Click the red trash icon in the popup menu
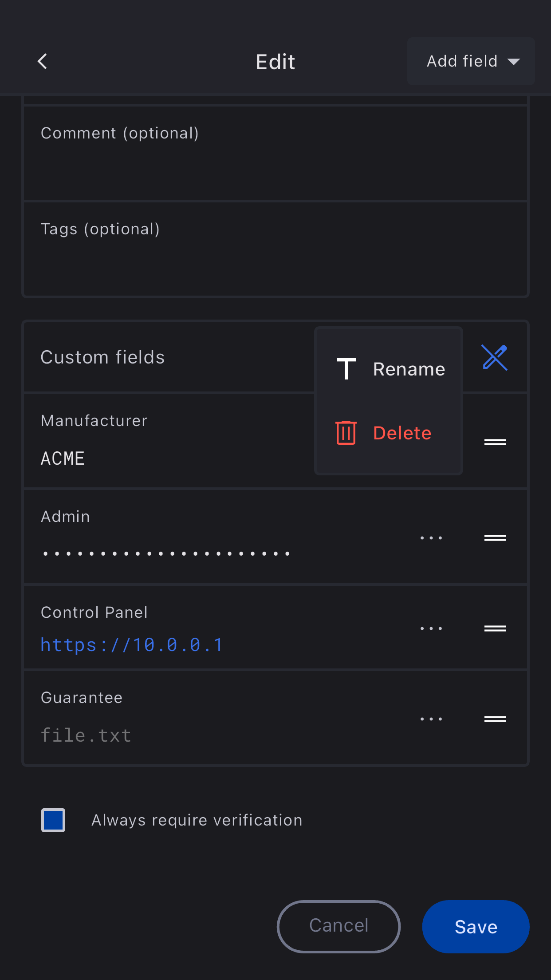The width and height of the screenshot is (551, 980). (346, 433)
